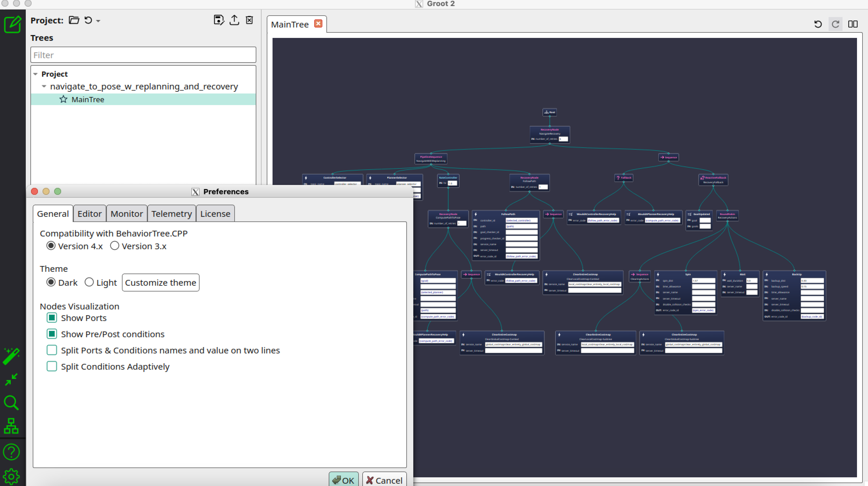Collapse navigate_to_pose_w_replanning_and_recovery node
Image resolution: width=868 pixels, height=486 pixels.
tap(44, 87)
